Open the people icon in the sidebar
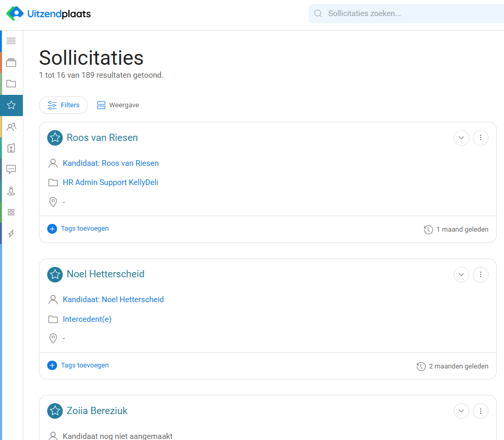The height and width of the screenshot is (440, 504). point(11,126)
